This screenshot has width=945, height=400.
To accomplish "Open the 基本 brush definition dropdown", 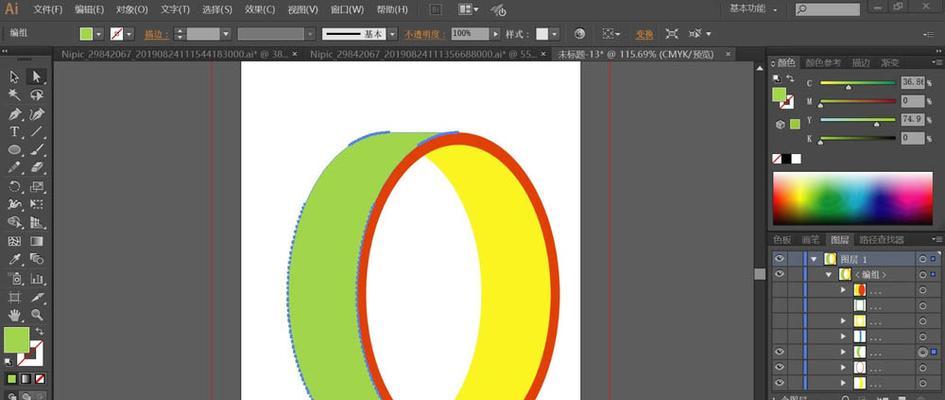I will [x=392, y=34].
